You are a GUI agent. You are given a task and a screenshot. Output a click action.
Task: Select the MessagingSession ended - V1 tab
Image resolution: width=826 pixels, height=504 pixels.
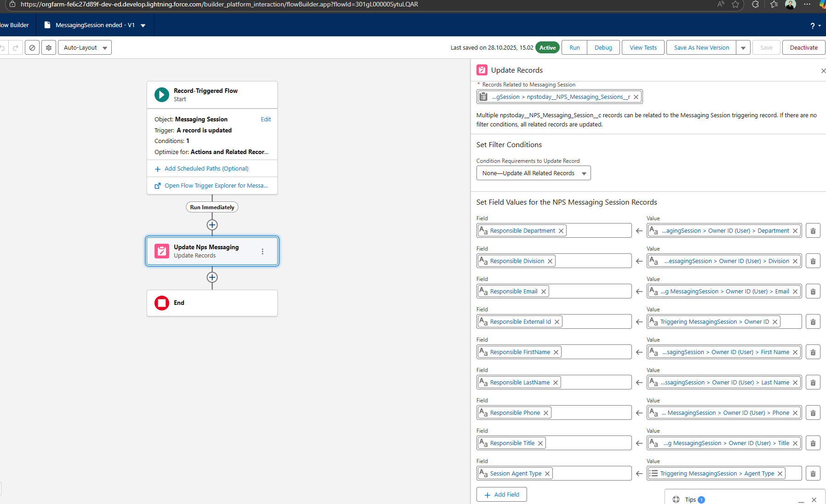(94, 25)
